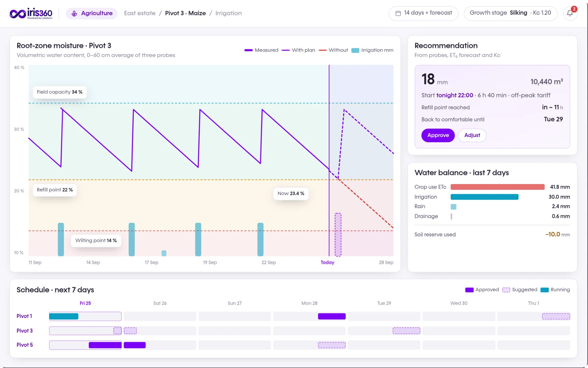Select the Sun 27 day header
The image size is (588, 368).
(x=235, y=303)
